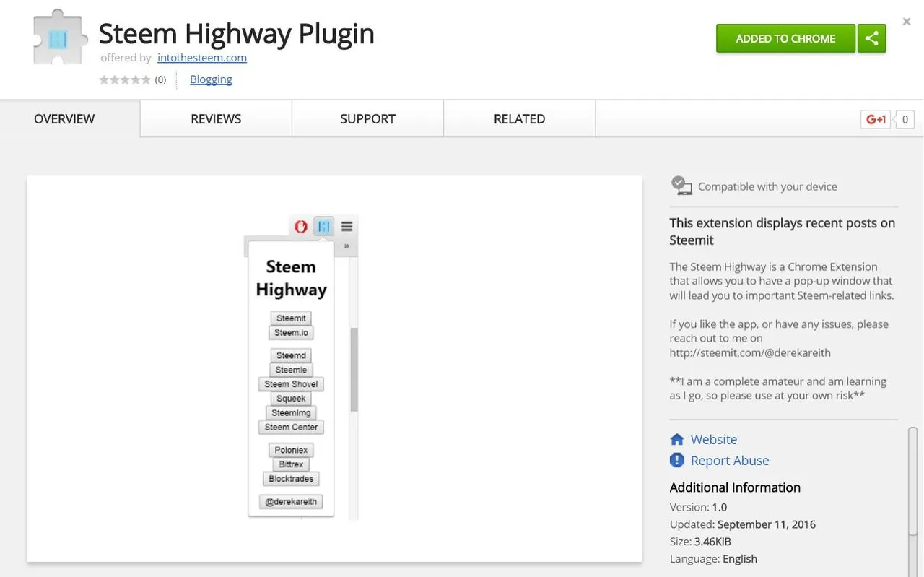Click the home icon beside Website
The width and height of the screenshot is (924, 577).
(x=676, y=439)
